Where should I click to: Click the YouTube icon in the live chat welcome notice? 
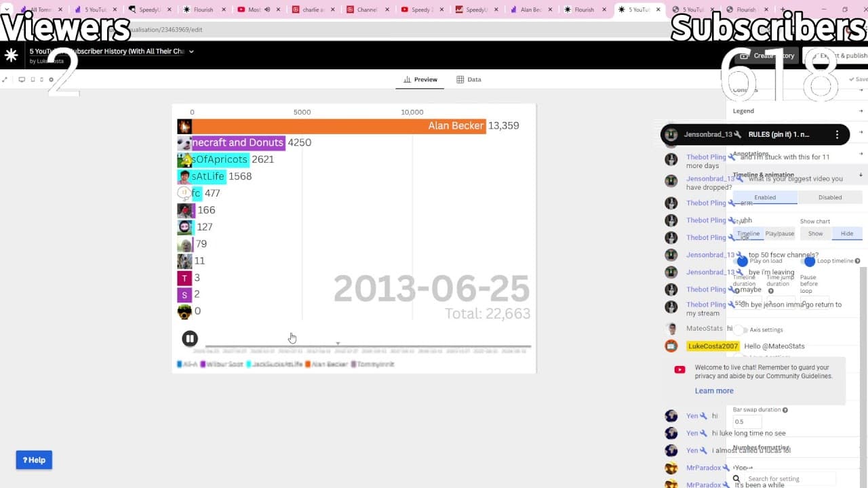pyautogui.click(x=679, y=369)
